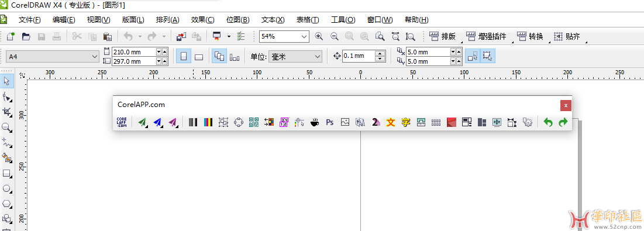Increase duplicate distance x 5.0 mm
The image size is (644, 231).
point(459,51)
